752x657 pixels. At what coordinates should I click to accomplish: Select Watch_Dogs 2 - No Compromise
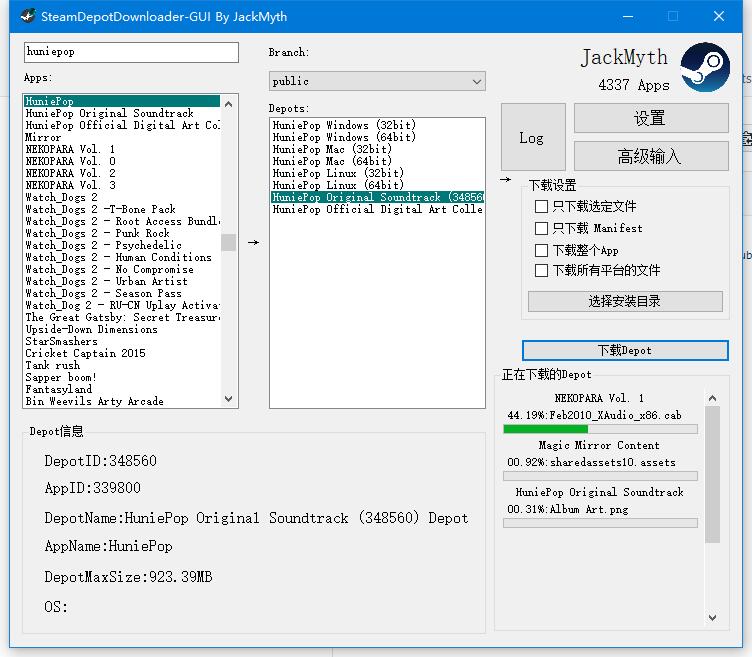click(122, 269)
